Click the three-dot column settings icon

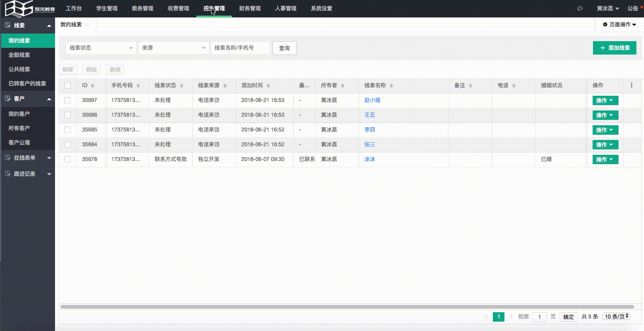pos(631,85)
